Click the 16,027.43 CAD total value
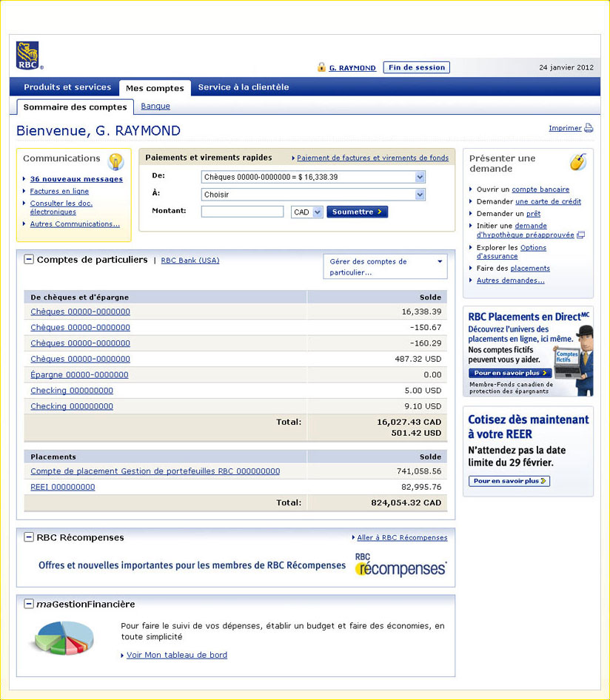The width and height of the screenshot is (610, 700). point(409,422)
